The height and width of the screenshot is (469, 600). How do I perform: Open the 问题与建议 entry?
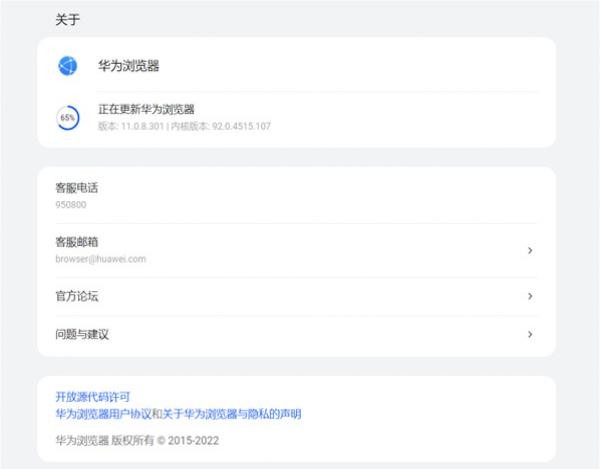297,334
